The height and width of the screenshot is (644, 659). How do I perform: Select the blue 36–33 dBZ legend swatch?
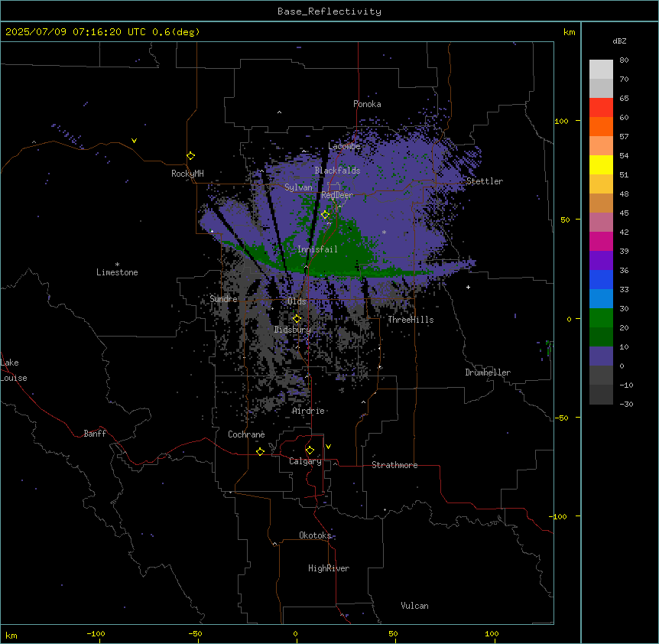pyautogui.click(x=601, y=279)
